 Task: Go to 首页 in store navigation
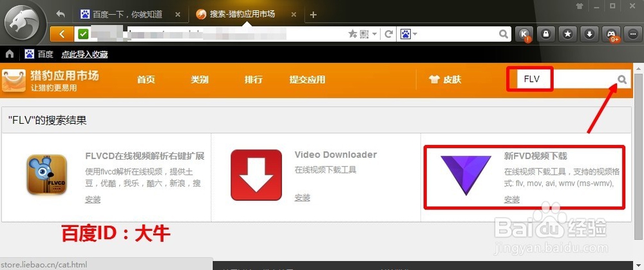tap(146, 79)
